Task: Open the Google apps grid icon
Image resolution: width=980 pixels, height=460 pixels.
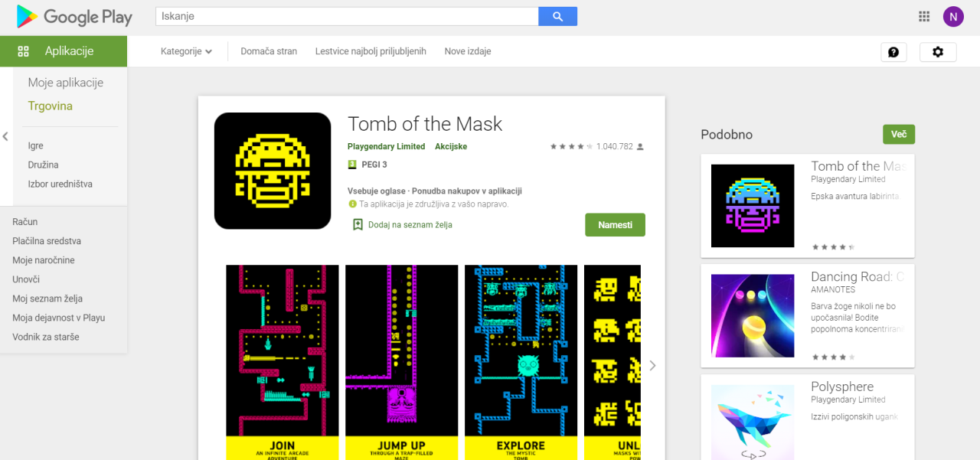Action: coord(923,16)
